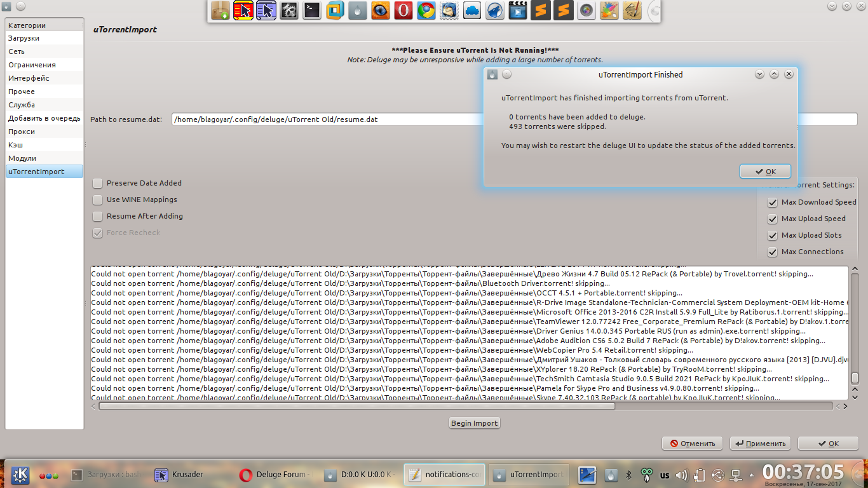This screenshot has width=868, height=488.
Task: Open the volume control tray icon
Action: 682,475
